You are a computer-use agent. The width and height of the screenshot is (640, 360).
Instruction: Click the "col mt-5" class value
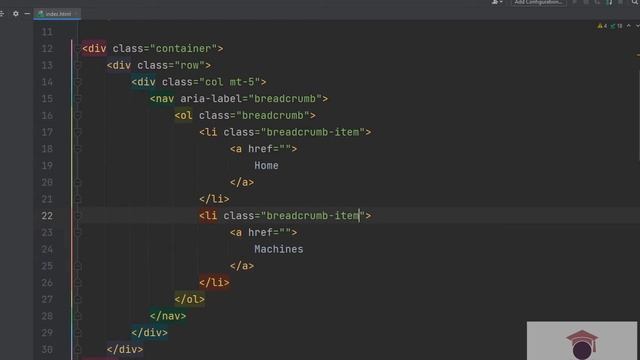tap(229, 82)
